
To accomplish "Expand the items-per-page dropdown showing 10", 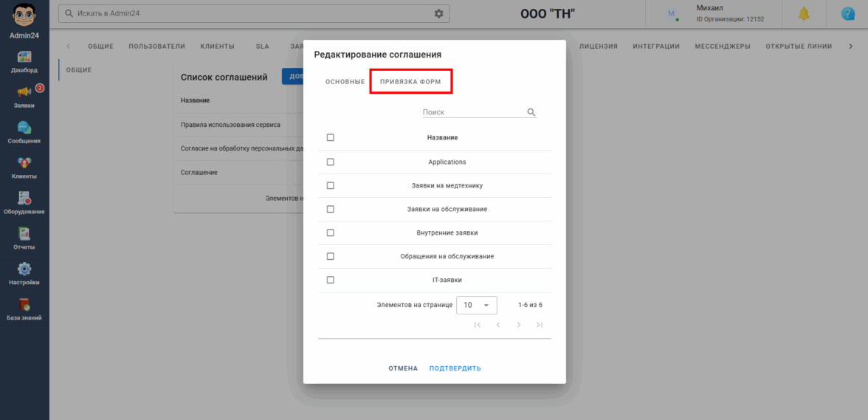I will tap(477, 305).
